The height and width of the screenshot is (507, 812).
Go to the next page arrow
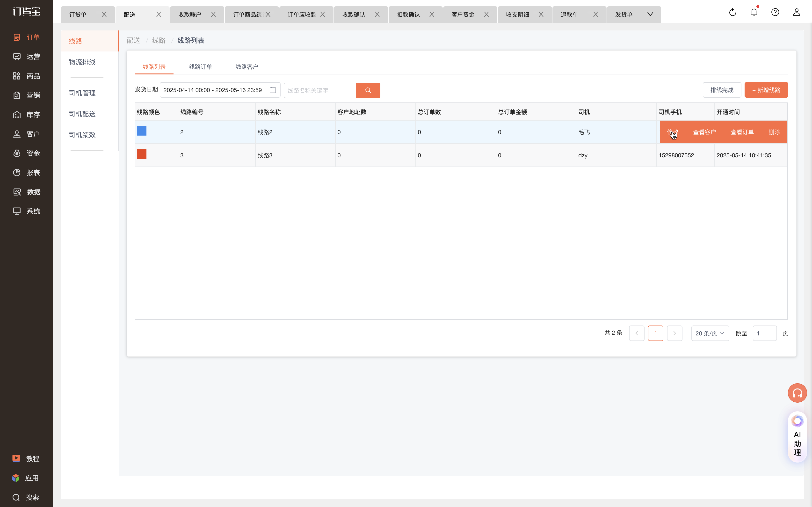click(x=674, y=333)
